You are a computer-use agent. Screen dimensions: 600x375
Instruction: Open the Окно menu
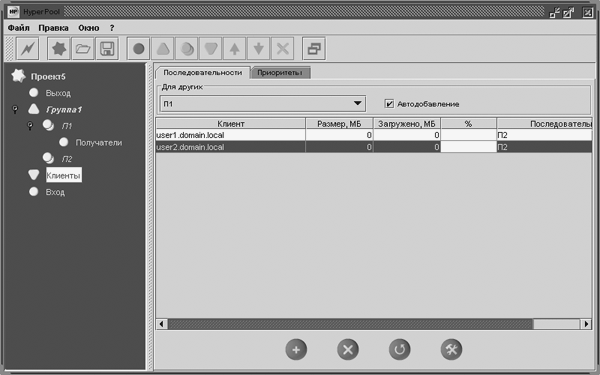pos(89,28)
